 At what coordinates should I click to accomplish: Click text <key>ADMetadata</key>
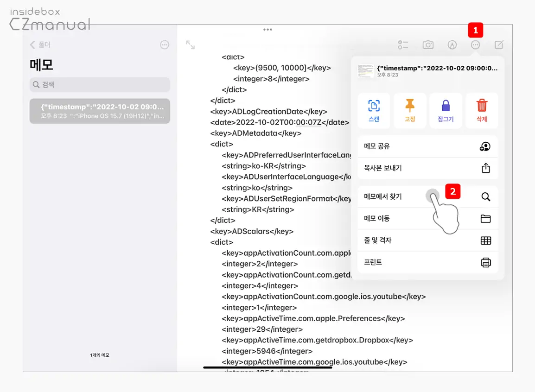click(255, 133)
